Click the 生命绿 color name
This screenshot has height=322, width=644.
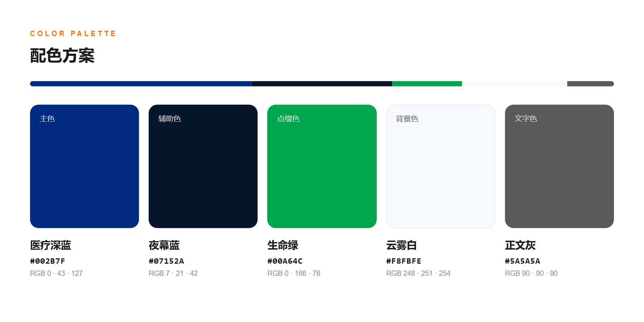[283, 245]
